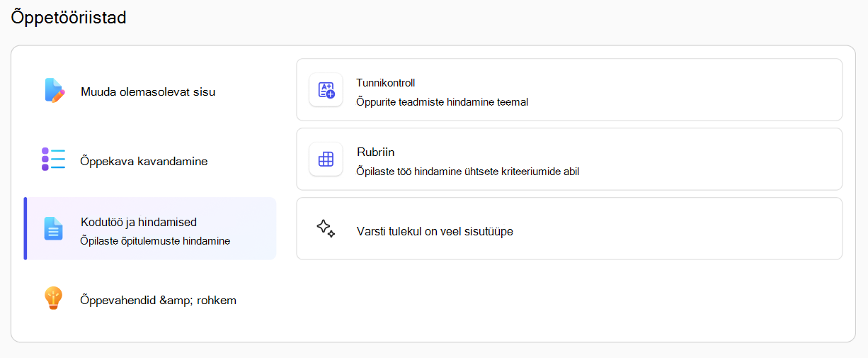
Task: Click the document-with-pencil icon for Muuda olemasolevat sisu
Action: point(54,91)
